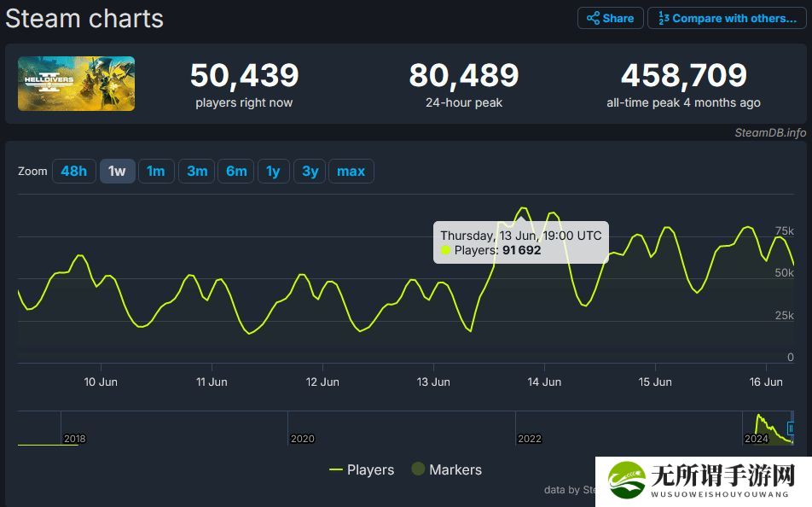Click the navigator range handle near 2024
Screen dimensions: 812x507
(x=790, y=428)
